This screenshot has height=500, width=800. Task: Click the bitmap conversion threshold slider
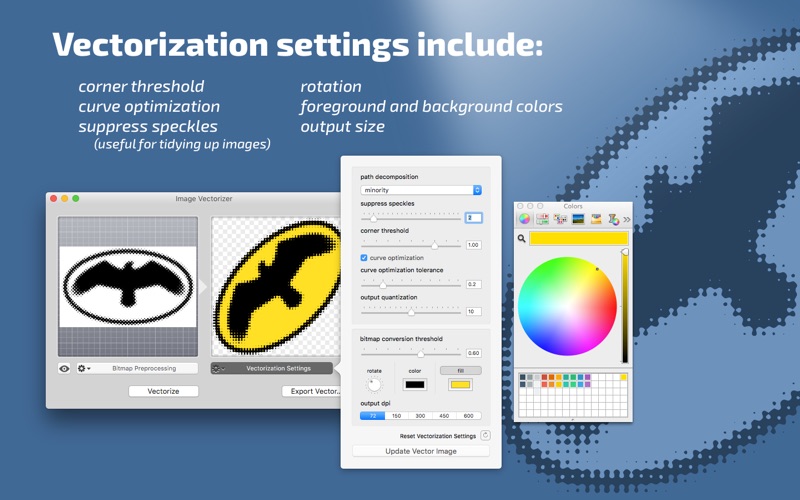[411, 354]
